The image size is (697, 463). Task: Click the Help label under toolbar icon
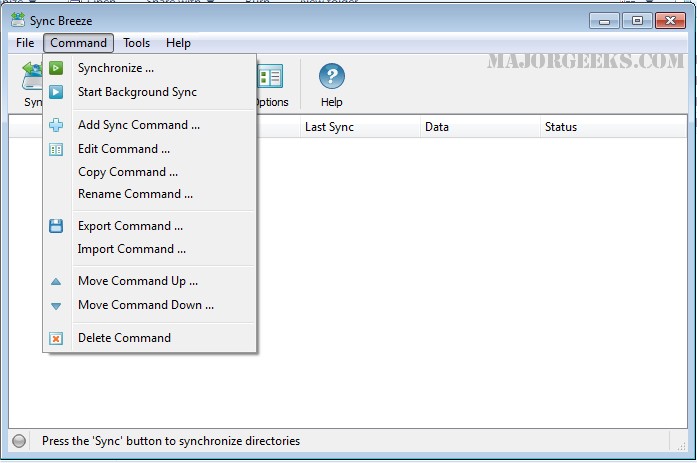point(332,102)
